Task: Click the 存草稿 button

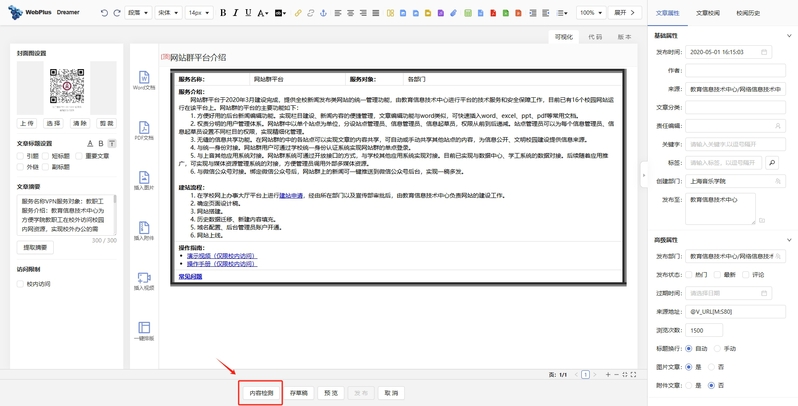Action: 299,393
